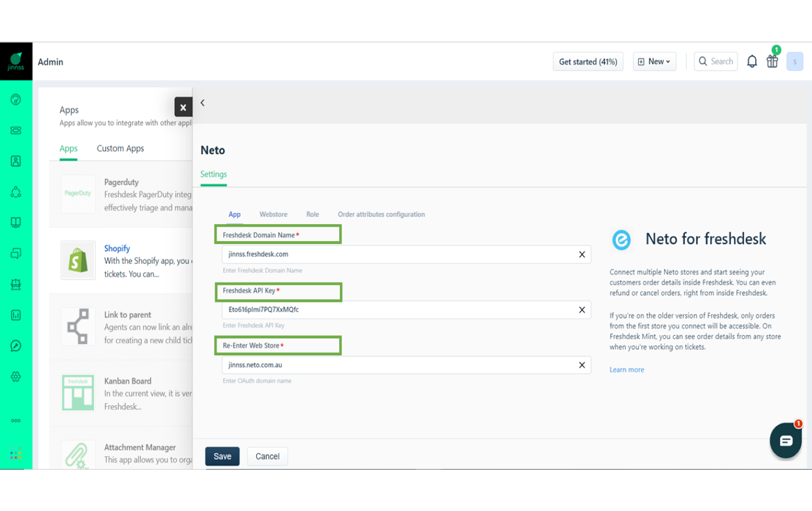This screenshot has width=812, height=511.
Task: Clear the Freshdesk API Key field
Action: click(x=582, y=310)
